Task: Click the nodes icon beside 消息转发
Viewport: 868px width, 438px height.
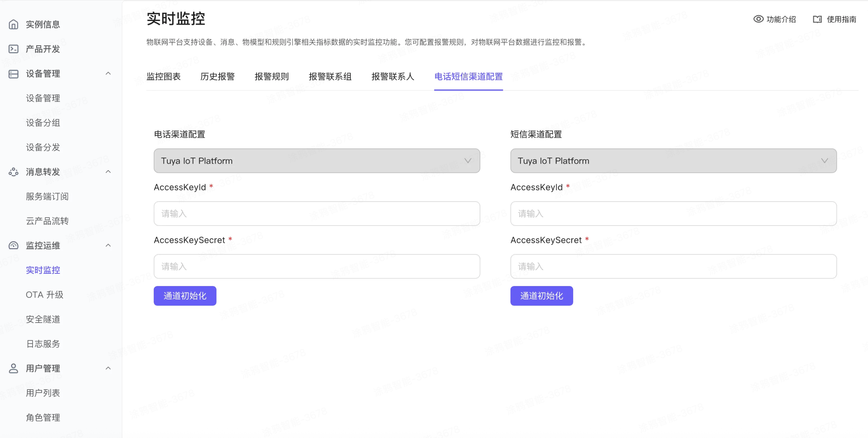Action: [14, 172]
